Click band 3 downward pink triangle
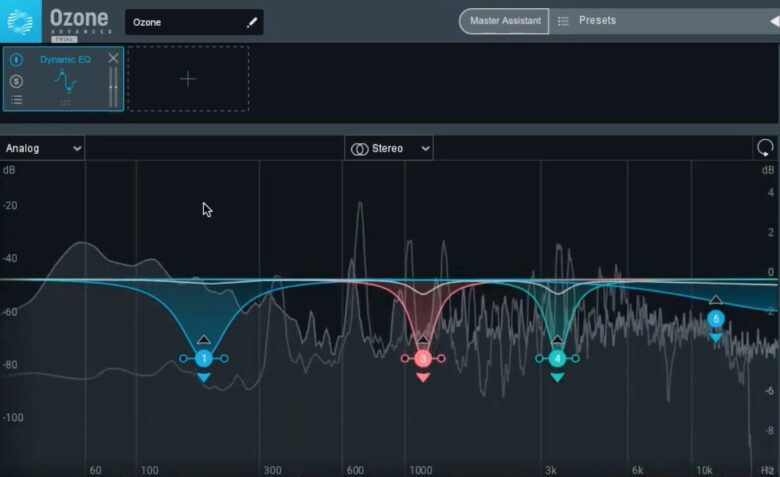 pyautogui.click(x=423, y=378)
